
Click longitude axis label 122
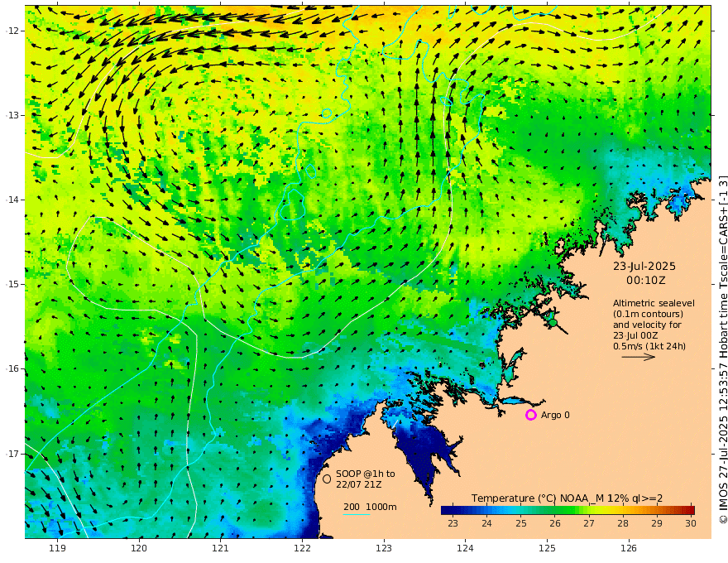click(302, 548)
